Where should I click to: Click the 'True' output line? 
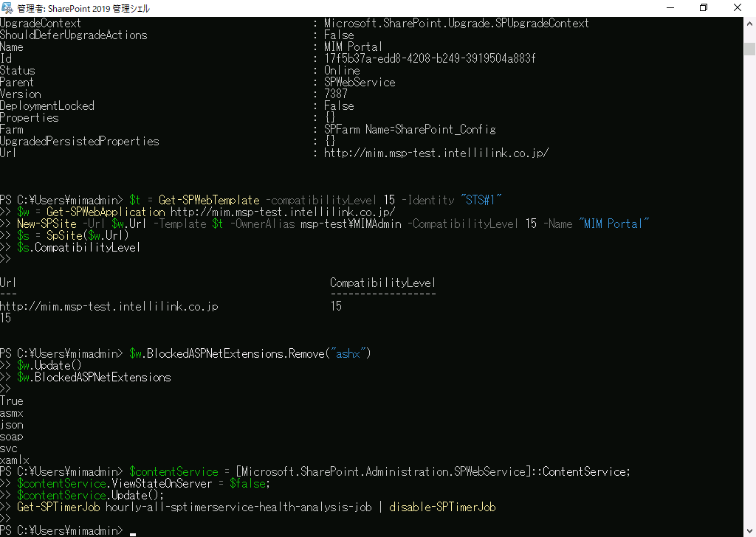pyautogui.click(x=12, y=401)
